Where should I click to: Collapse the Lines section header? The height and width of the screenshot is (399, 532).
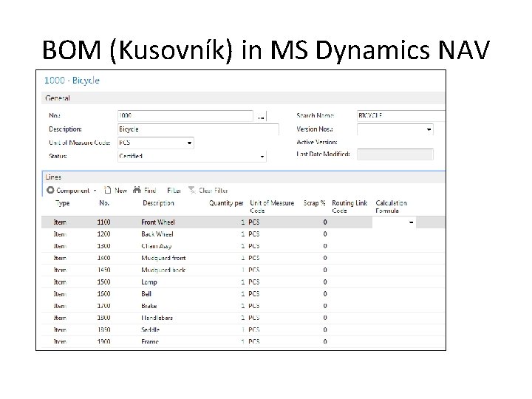(x=243, y=177)
